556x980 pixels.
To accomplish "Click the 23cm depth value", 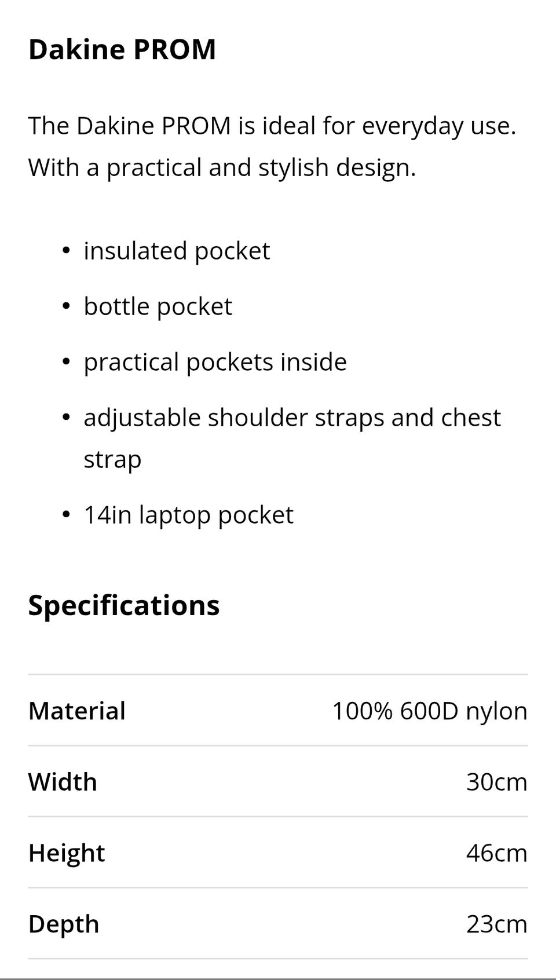I will 497,924.
